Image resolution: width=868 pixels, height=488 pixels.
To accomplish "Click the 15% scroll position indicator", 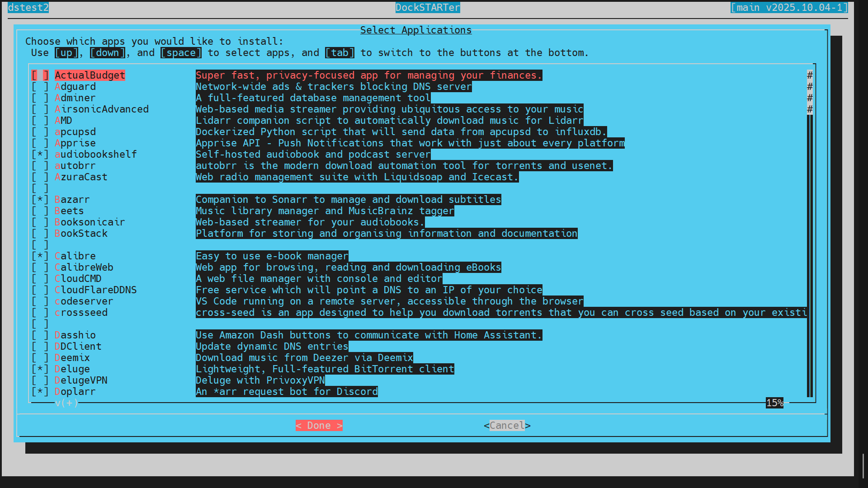I will pyautogui.click(x=774, y=403).
